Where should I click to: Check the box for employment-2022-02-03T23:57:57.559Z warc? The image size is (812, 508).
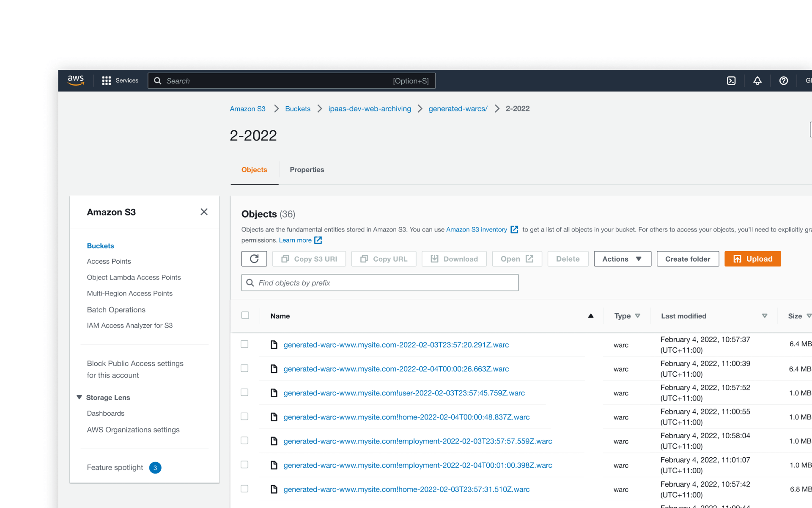coord(244,441)
